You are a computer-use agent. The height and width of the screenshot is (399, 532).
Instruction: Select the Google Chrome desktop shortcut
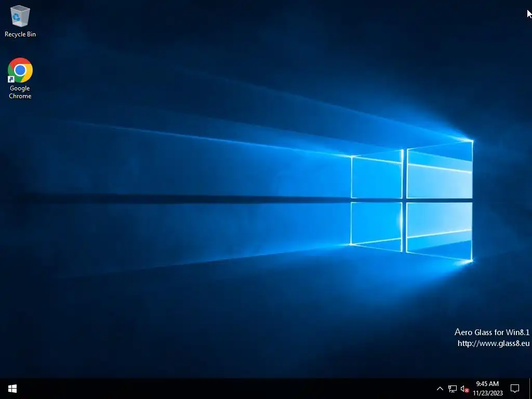[20, 78]
